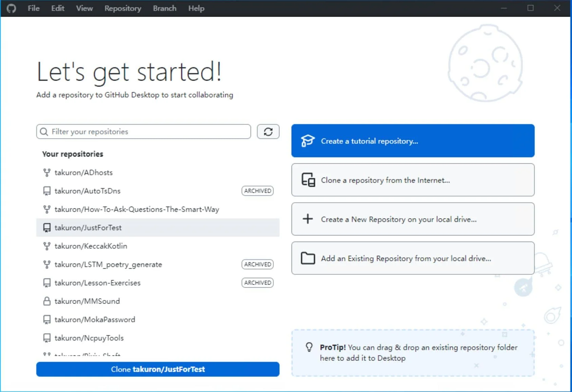Click Add an Existing Repository from local drive

pos(413,258)
